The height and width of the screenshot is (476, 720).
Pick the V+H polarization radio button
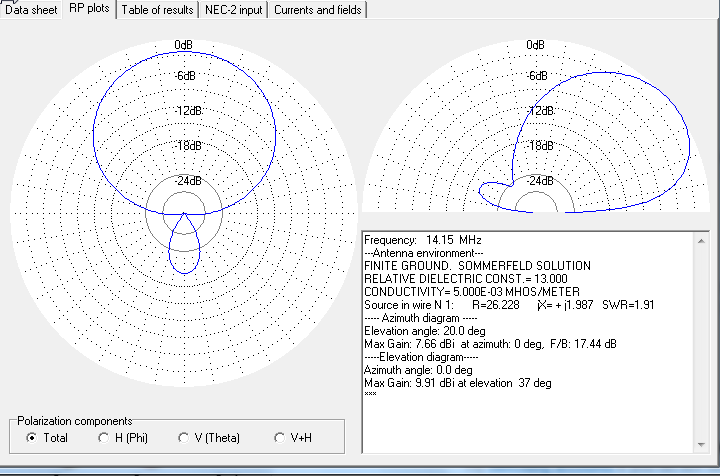click(279, 438)
